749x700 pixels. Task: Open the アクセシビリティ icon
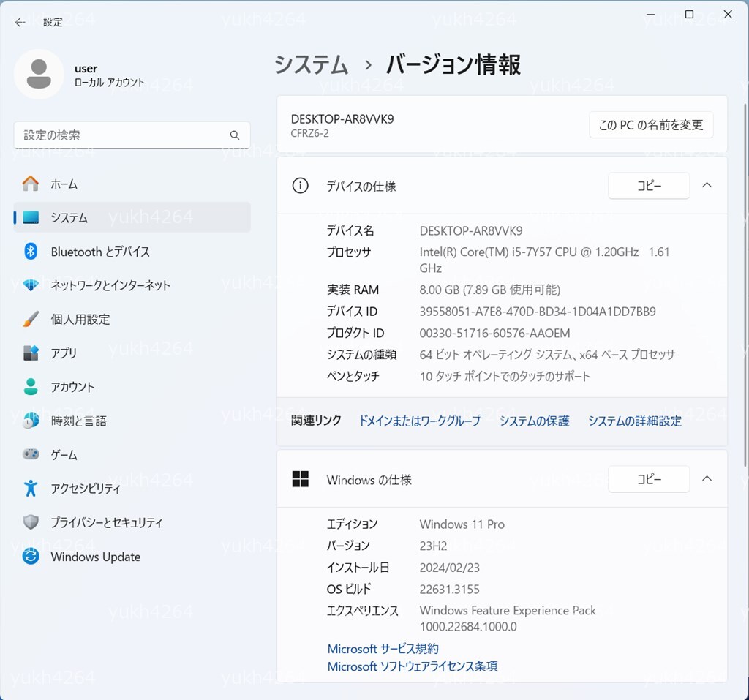coord(31,489)
